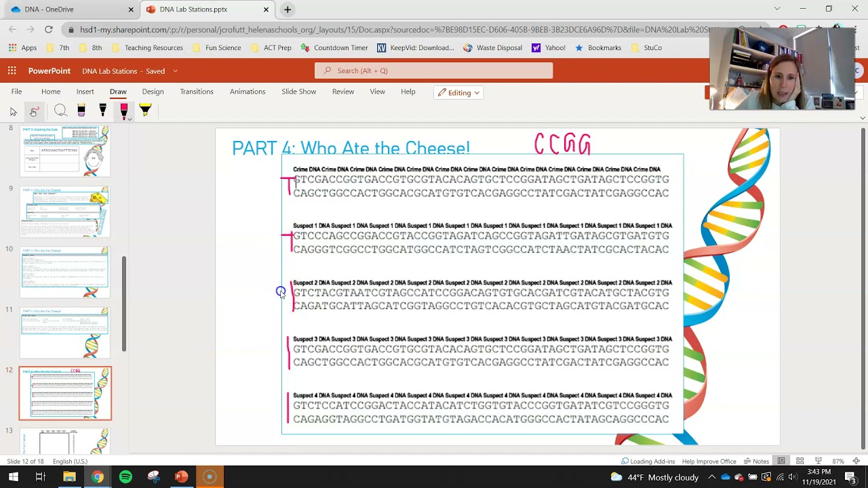Click the 'PART 4: Who Ate the Cheese!' title
Viewport: 868px width, 488px height.
[x=351, y=148]
